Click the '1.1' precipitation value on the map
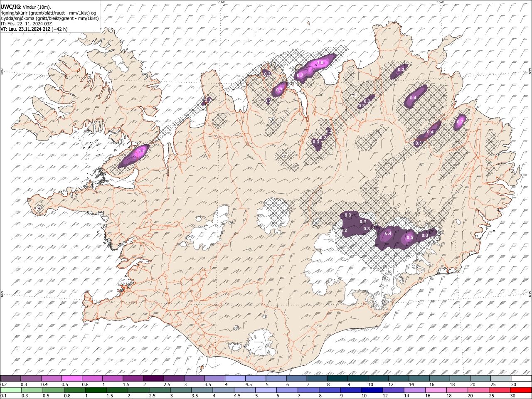532x399 pixels. [141, 152]
